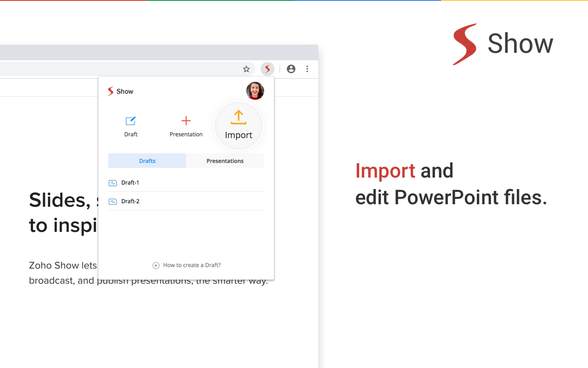Open the Chrome three-dot menu

(x=307, y=69)
